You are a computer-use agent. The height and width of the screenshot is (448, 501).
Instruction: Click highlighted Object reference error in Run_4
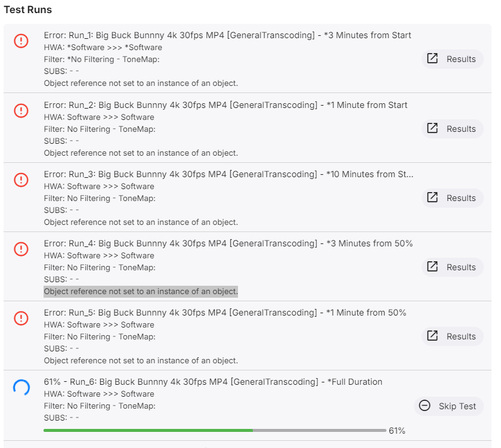coord(141,292)
